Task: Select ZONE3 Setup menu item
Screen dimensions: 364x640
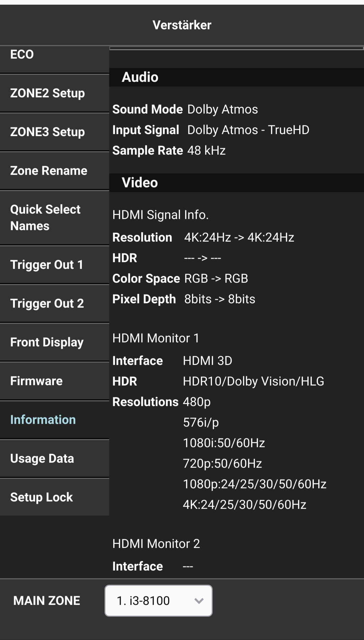Action: (x=54, y=132)
